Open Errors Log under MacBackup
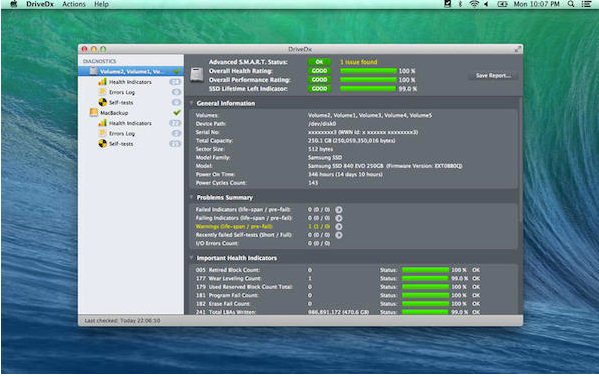Image resolution: width=599 pixels, height=377 pixels. [x=122, y=134]
